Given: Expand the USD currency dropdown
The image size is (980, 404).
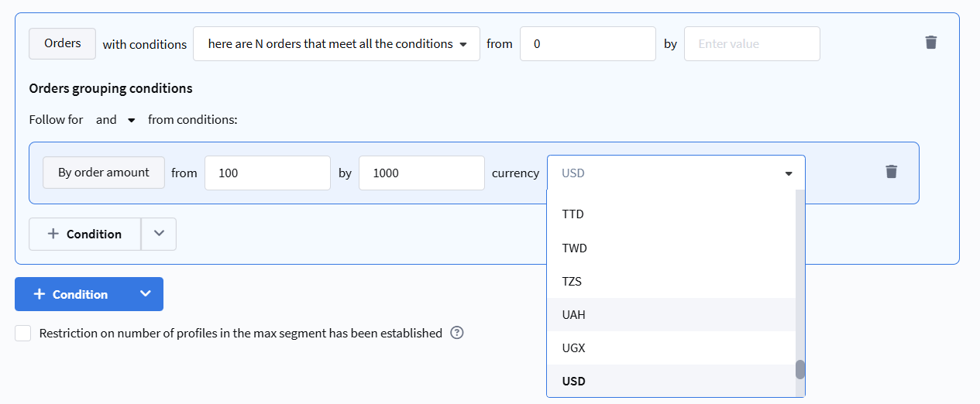Looking at the screenshot, I should tap(676, 173).
